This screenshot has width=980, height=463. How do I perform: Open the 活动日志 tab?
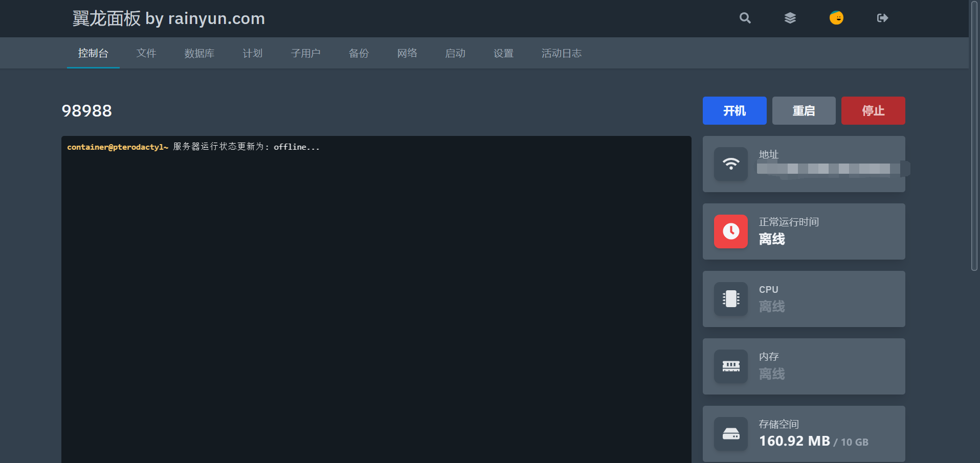[562, 53]
